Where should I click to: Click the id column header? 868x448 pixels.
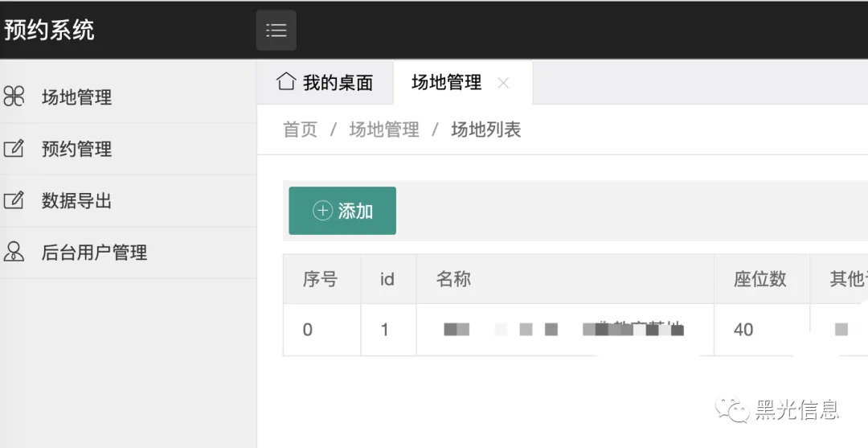tap(387, 279)
